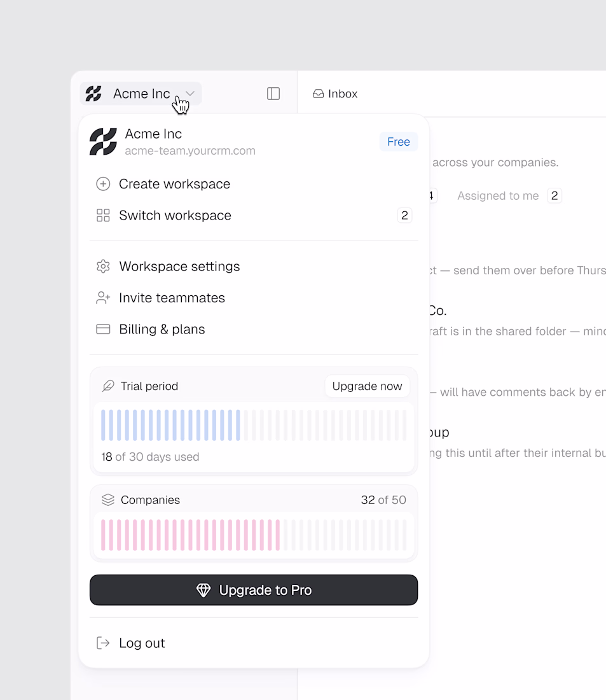
Task: Click the Acme Inc logo in top switcher
Action: tap(93, 94)
